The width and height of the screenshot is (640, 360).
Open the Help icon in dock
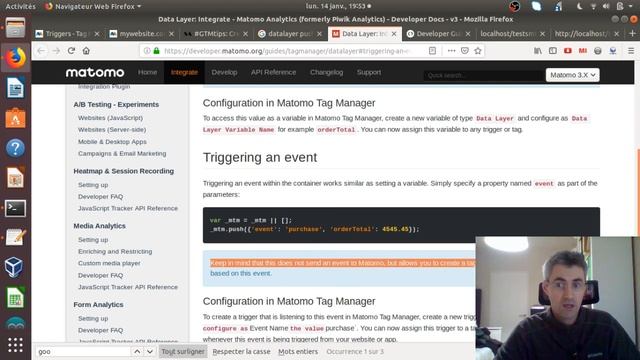pos(16,148)
